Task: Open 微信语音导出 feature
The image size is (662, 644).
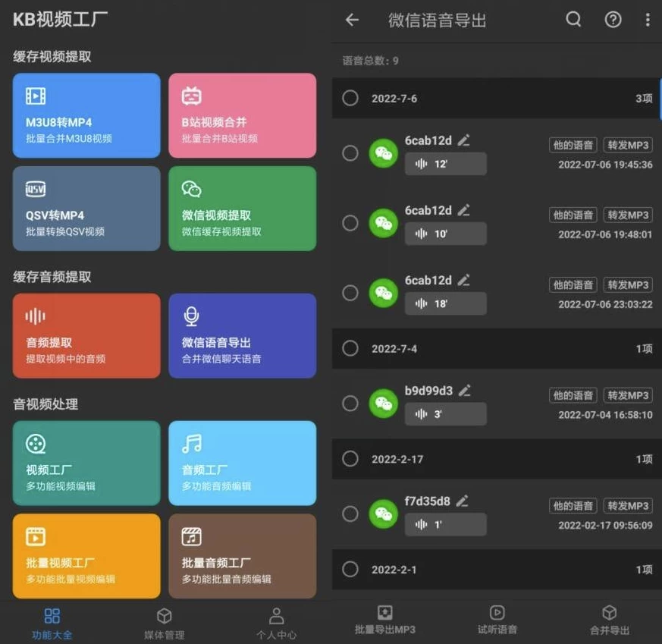Action: [x=242, y=334]
